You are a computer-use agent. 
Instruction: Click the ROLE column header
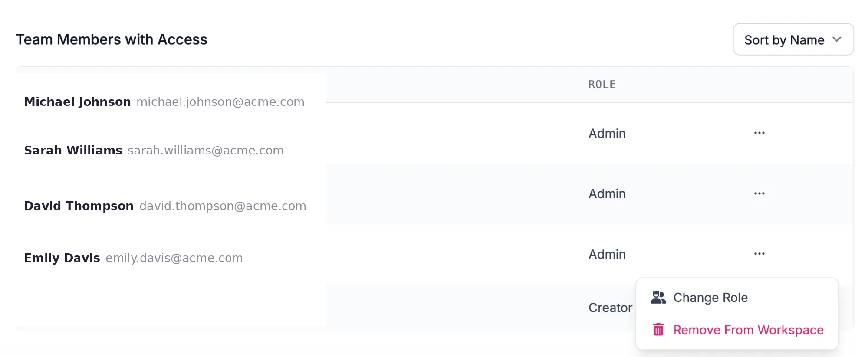[602, 85]
